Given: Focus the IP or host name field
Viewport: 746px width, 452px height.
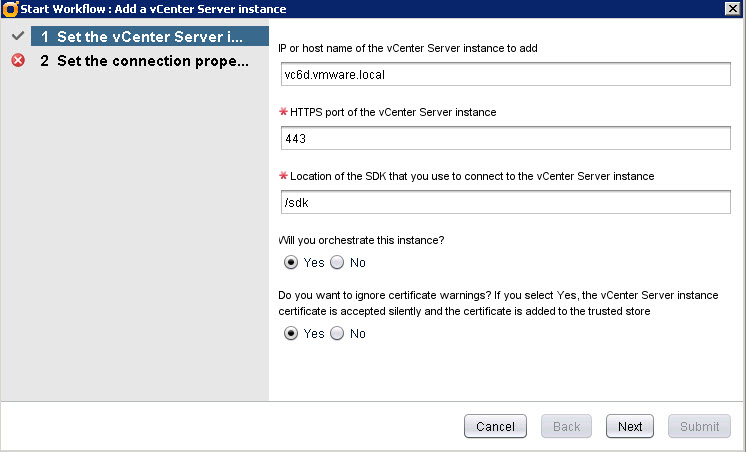Looking at the screenshot, I should coord(506,75).
